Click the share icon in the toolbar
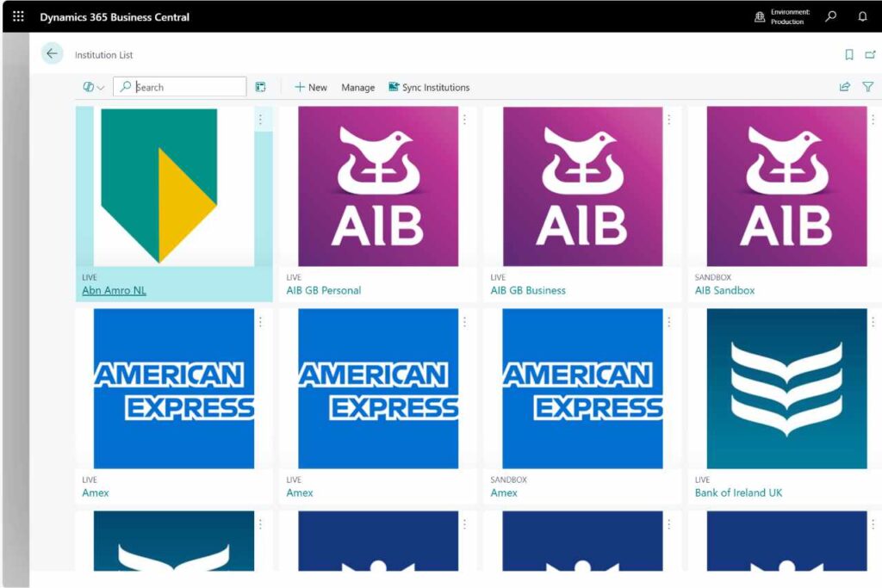 (x=844, y=87)
